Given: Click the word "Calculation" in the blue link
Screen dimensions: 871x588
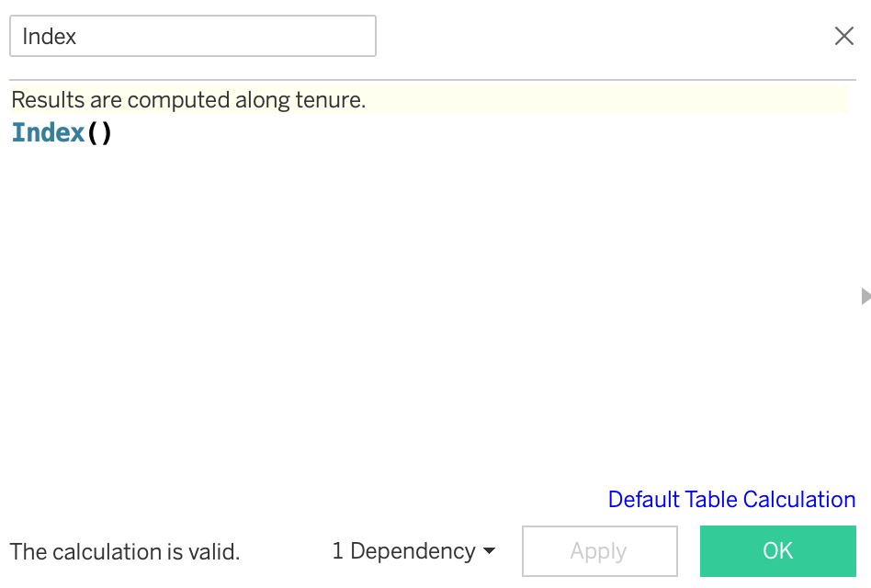Looking at the screenshot, I should click(x=799, y=500).
